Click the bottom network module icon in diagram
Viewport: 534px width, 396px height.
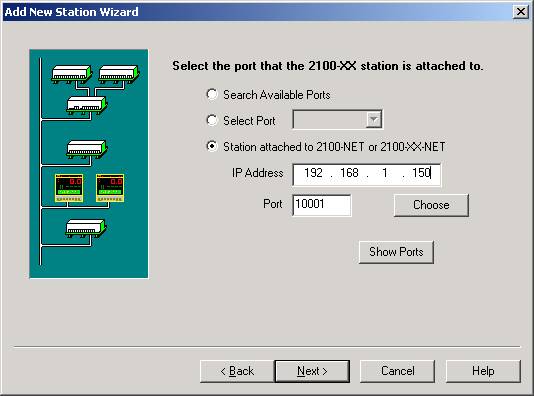point(86,228)
